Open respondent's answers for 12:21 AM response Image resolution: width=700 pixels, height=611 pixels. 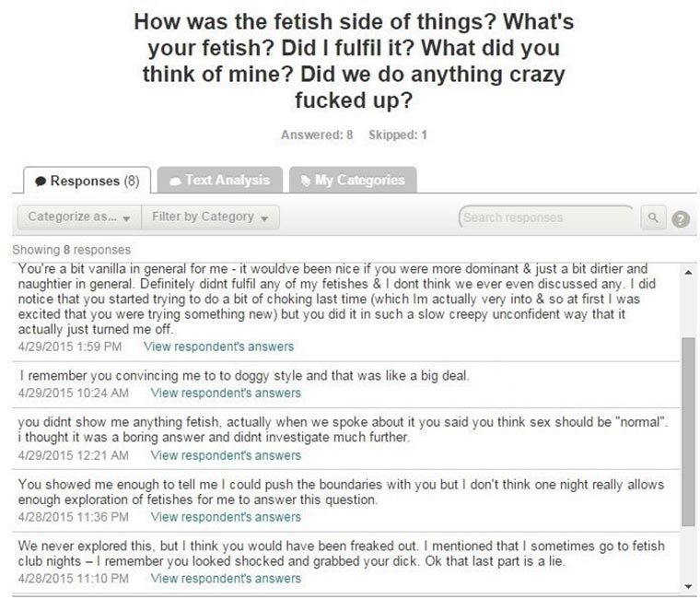[x=225, y=454]
